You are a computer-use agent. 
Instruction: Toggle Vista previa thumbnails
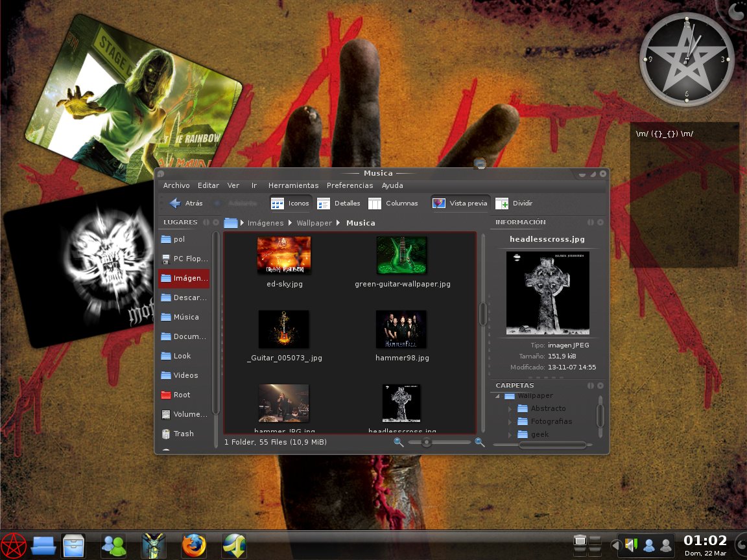(460, 204)
